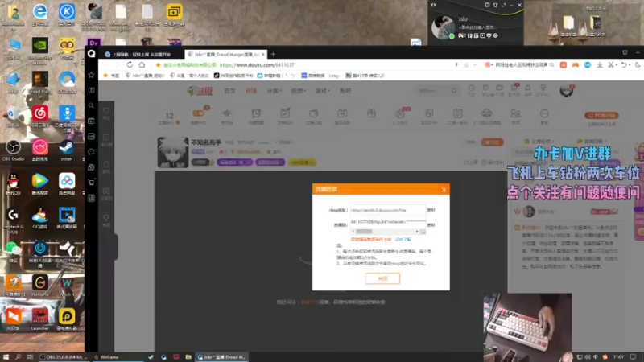Click browser sidebar shopping cart icon
Viewport: 644px width, 362px height.
[91, 183]
